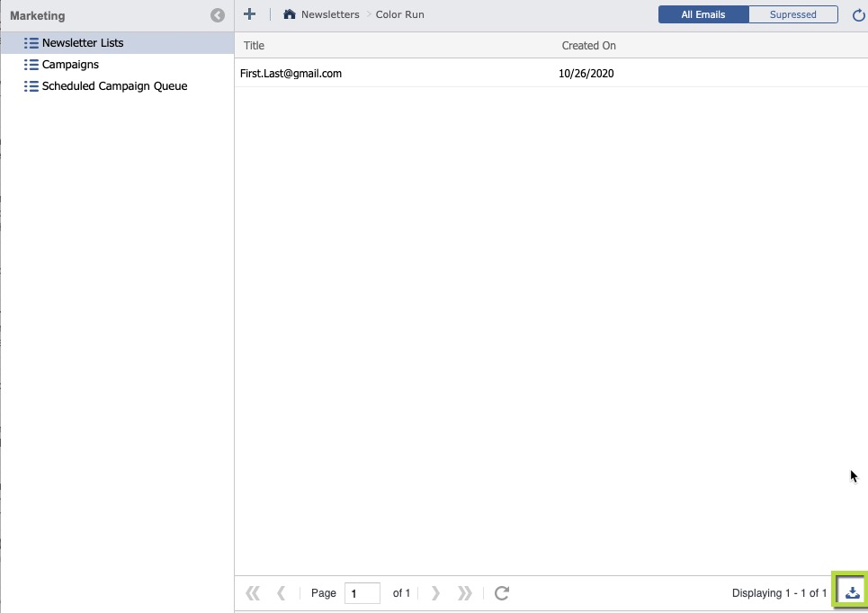Click the home icon in breadcrumb

[290, 14]
